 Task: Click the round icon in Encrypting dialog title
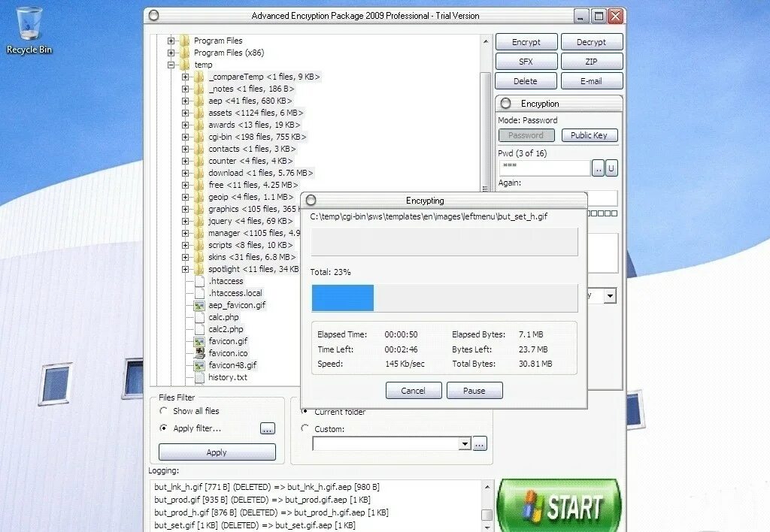(311, 200)
